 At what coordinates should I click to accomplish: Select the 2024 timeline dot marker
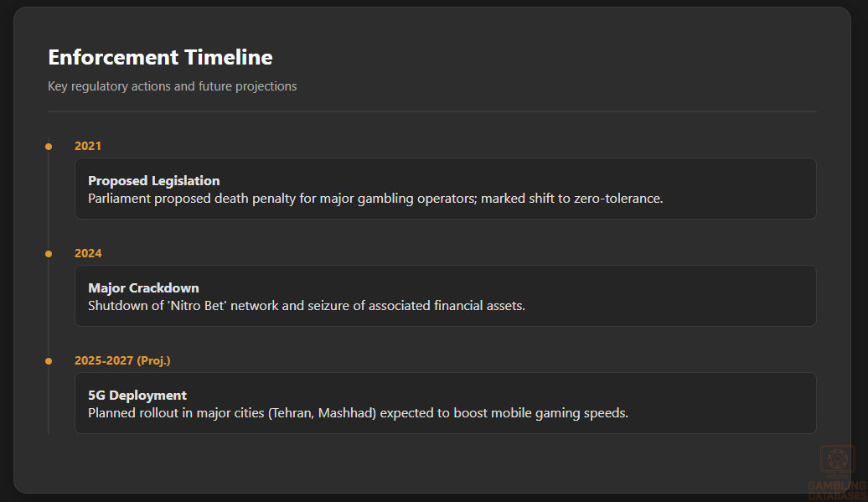(49, 254)
